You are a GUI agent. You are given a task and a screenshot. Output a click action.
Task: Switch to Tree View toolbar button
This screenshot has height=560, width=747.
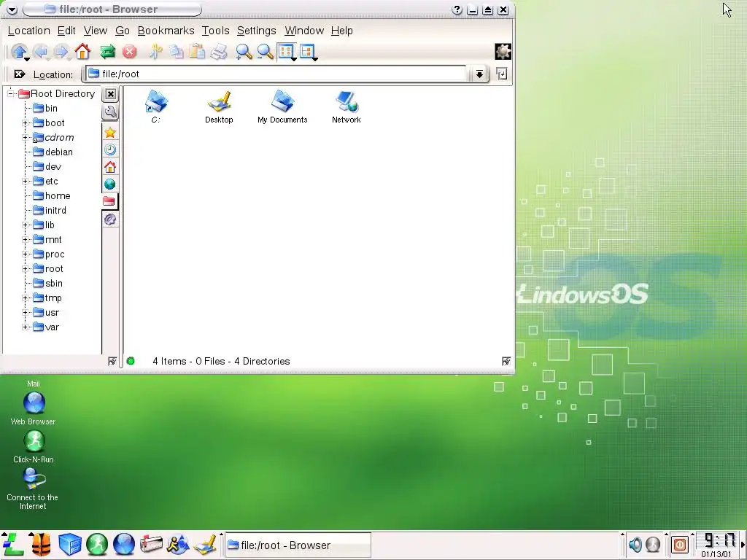click(308, 52)
